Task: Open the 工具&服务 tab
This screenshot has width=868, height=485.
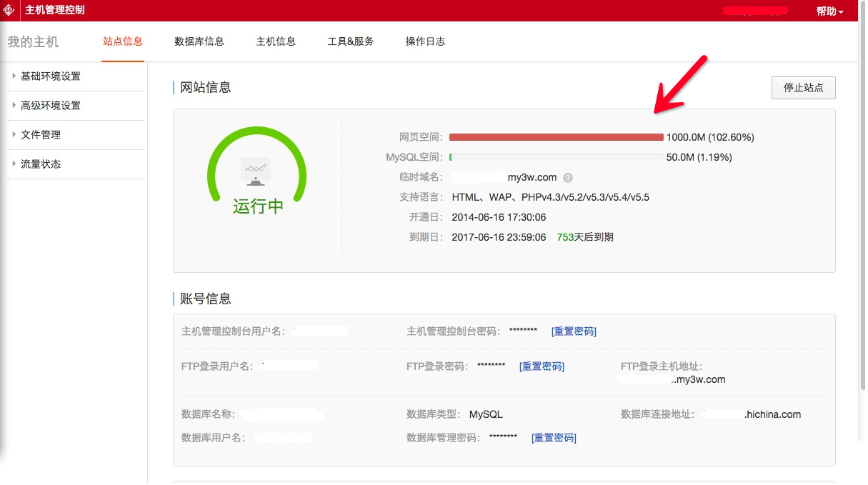Action: tap(350, 41)
